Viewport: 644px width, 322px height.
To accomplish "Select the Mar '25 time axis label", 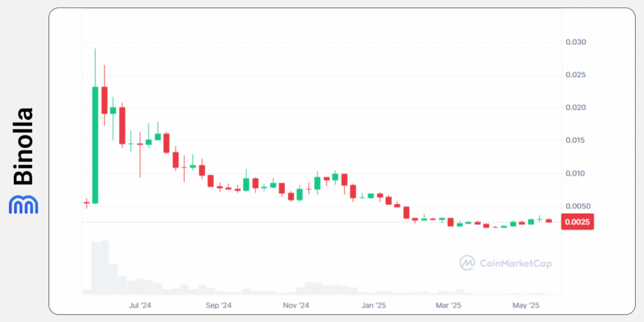I will (x=448, y=306).
